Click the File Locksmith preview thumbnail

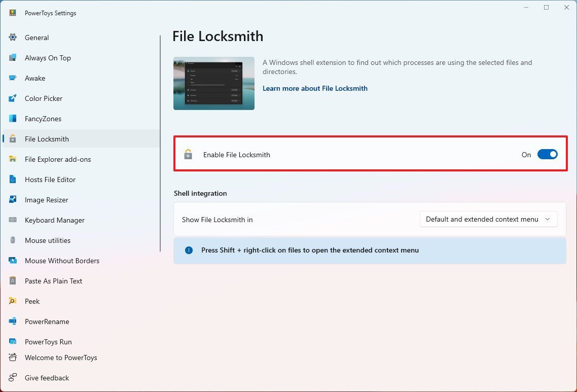[214, 83]
